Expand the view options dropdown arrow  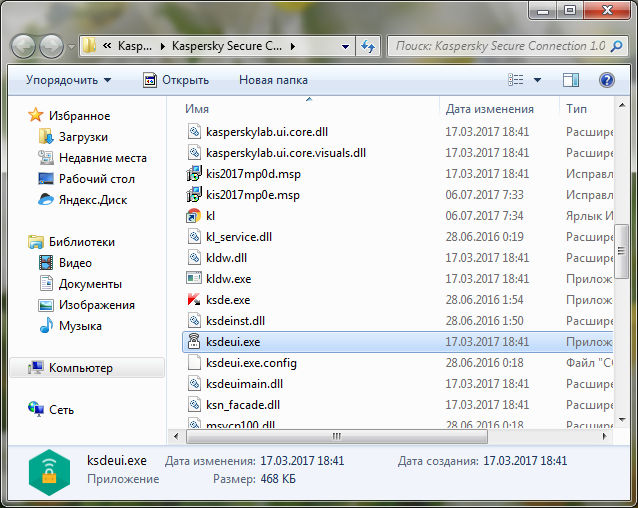(537, 80)
